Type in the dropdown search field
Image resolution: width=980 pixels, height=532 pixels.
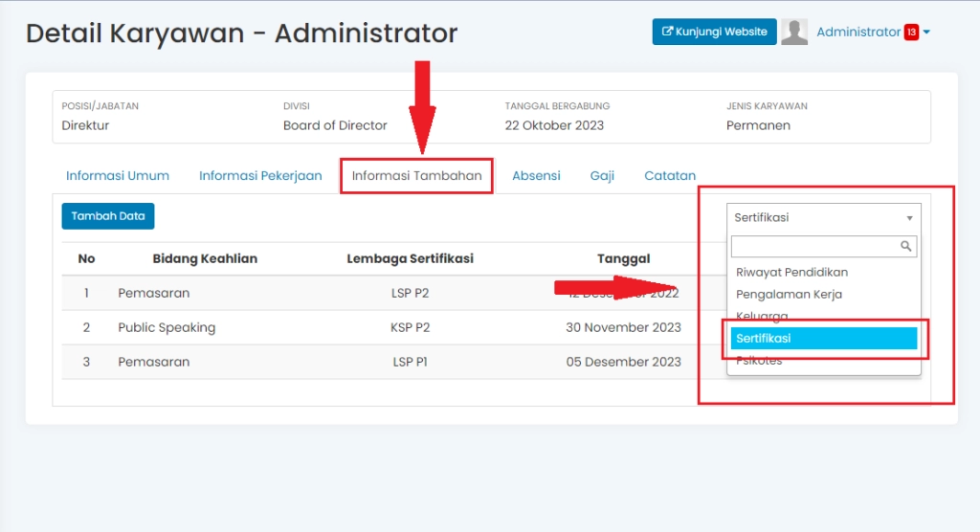(x=813, y=247)
